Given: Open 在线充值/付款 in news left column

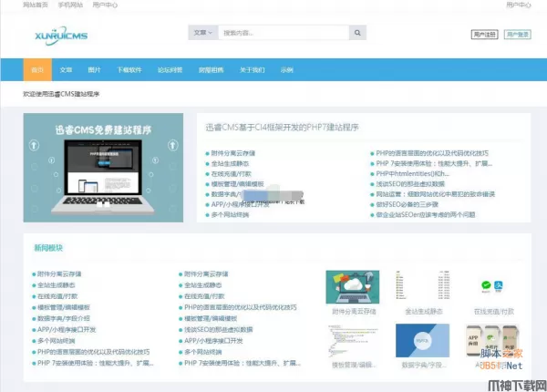Looking at the screenshot, I should [x=57, y=296].
